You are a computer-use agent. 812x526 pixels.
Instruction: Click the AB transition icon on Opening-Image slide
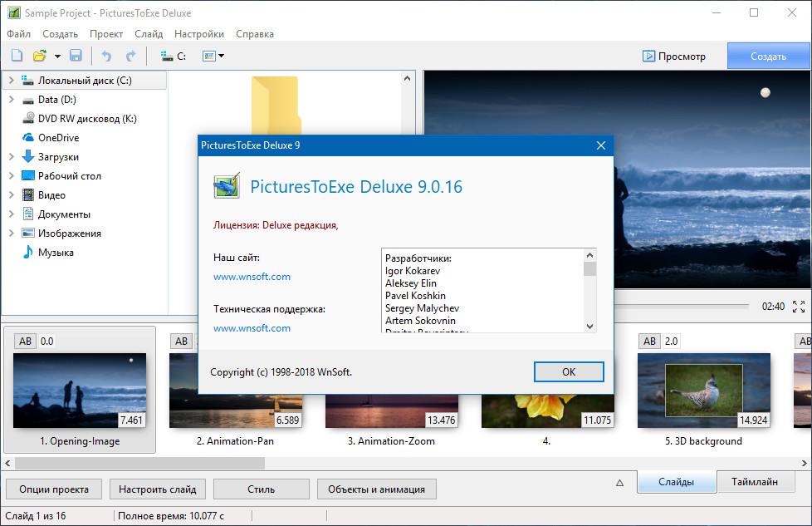pos(26,341)
